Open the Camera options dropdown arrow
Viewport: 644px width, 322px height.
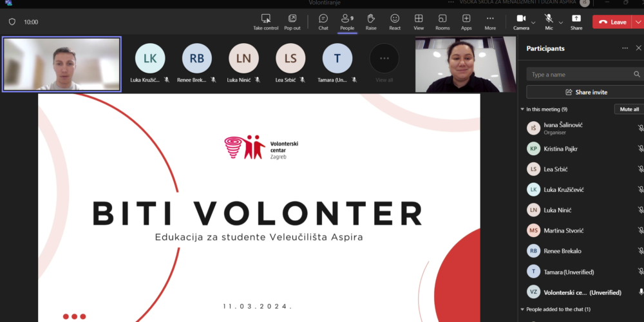tap(535, 22)
